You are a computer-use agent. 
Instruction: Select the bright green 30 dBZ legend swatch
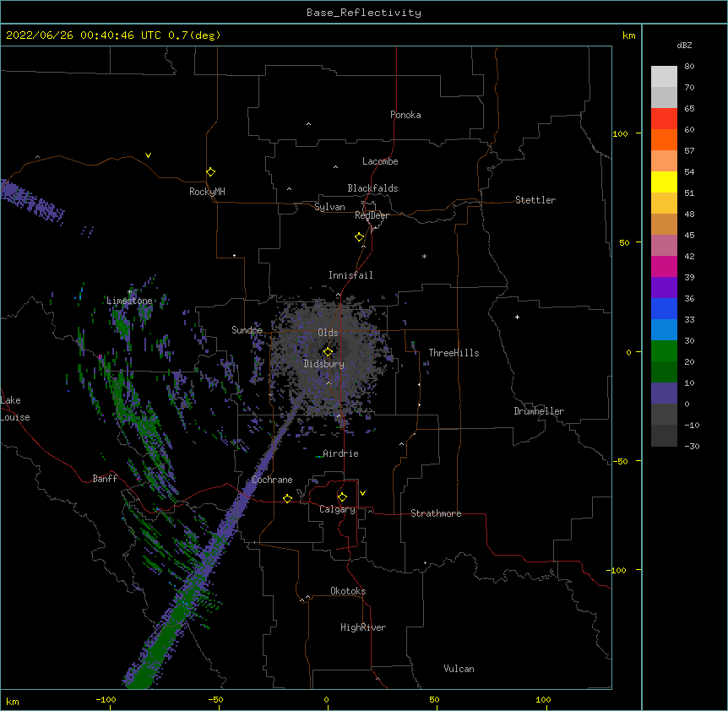click(664, 351)
